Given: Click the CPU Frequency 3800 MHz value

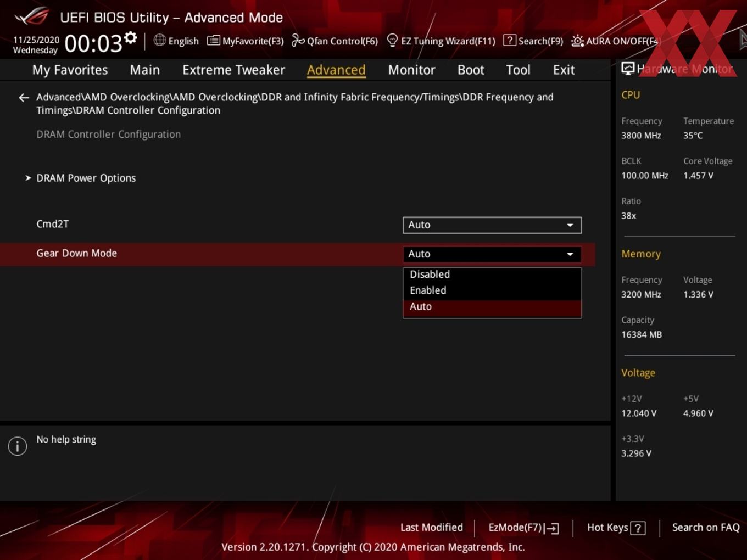Looking at the screenshot, I should pos(641,136).
